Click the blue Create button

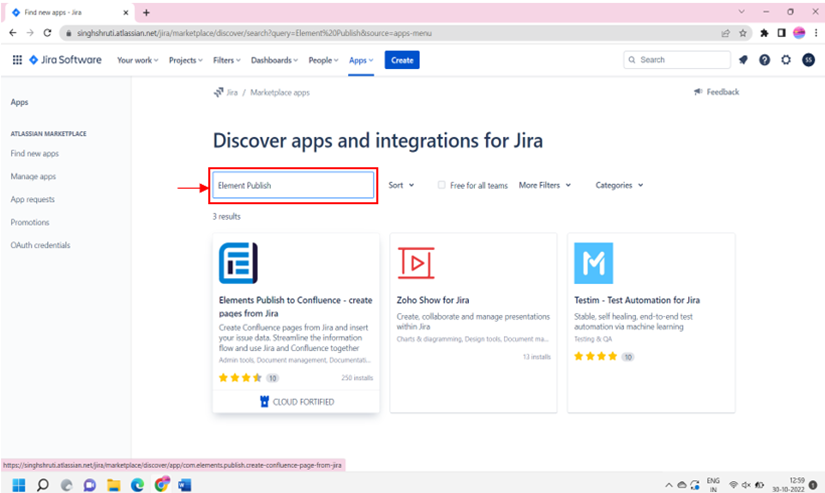(402, 60)
